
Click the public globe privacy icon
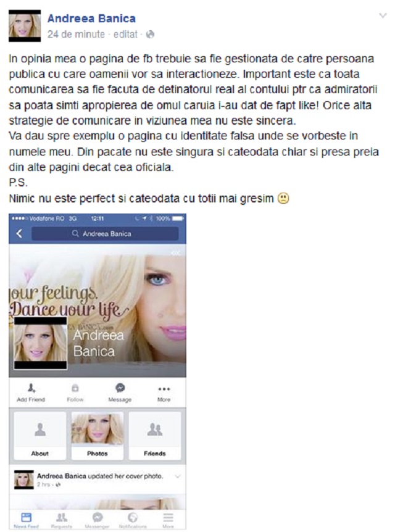pyautogui.click(x=150, y=35)
